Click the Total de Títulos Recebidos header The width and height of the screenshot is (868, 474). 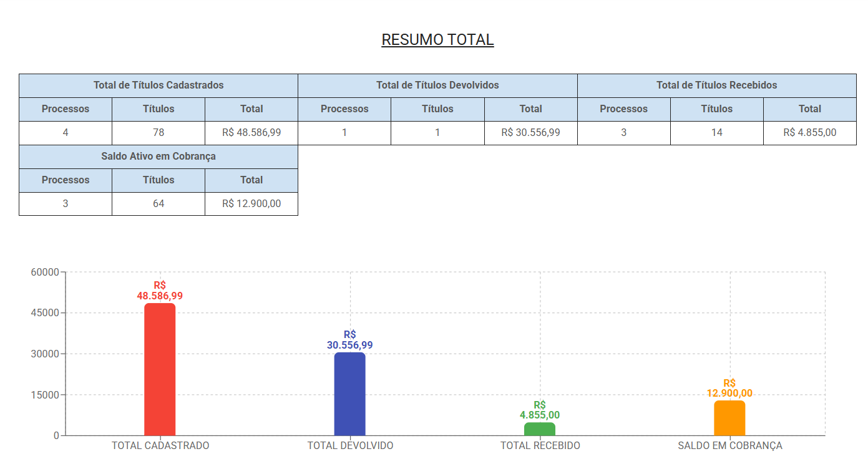(x=716, y=85)
